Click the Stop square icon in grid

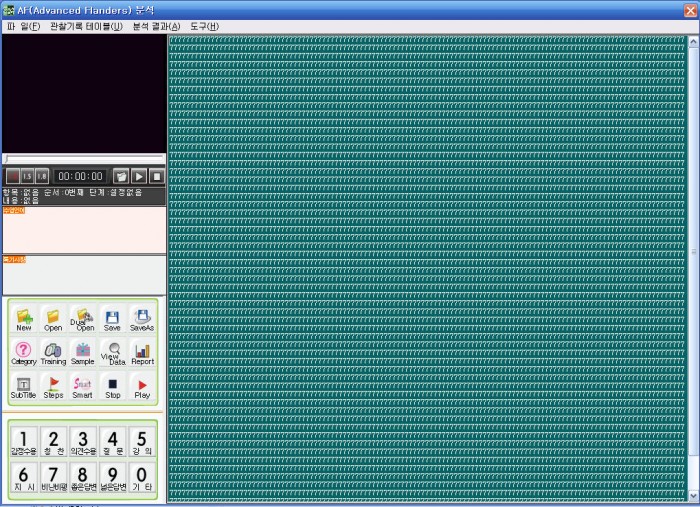pyautogui.click(x=112, y=387)
